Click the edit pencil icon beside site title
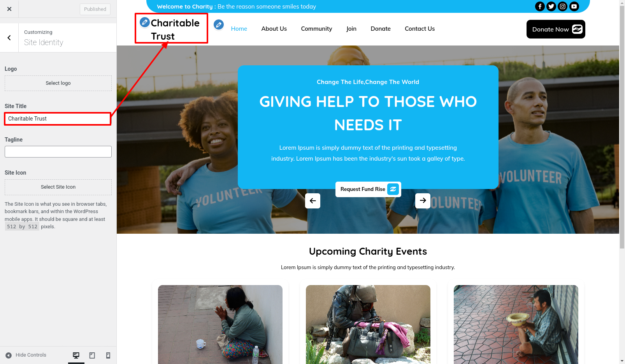The width and height of the screenshot is (625, 364). (x=145, y=22)
